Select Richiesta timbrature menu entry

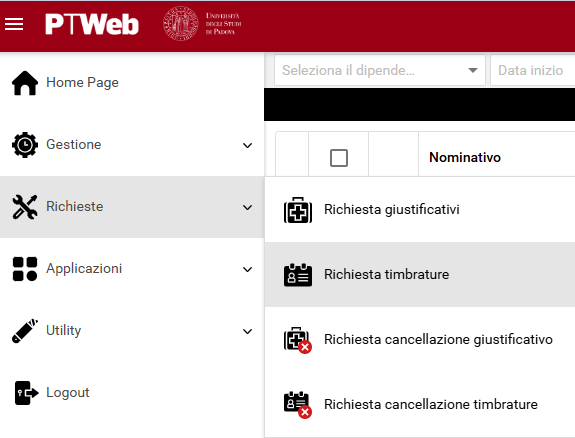[x=420, y=274]
